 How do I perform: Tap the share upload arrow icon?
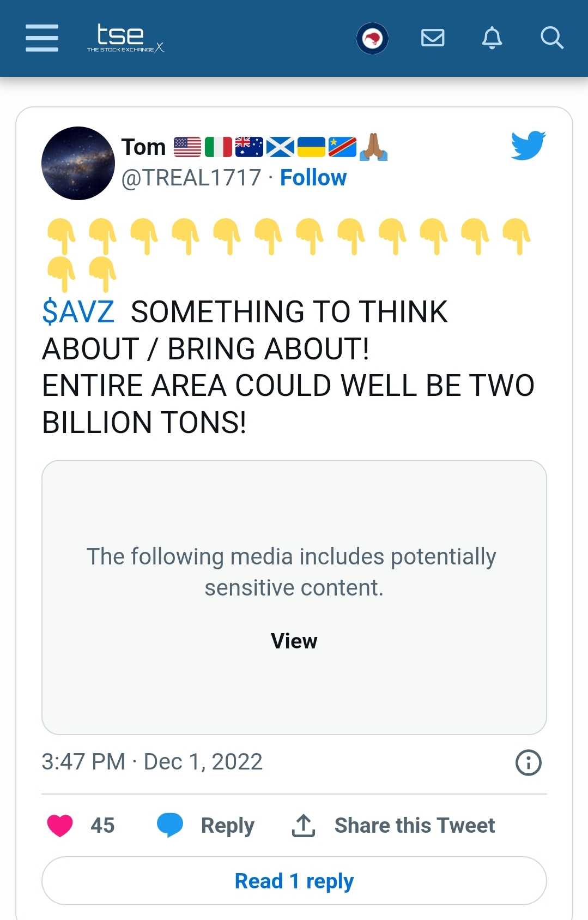pyautogui.click(x=304, y=825)
